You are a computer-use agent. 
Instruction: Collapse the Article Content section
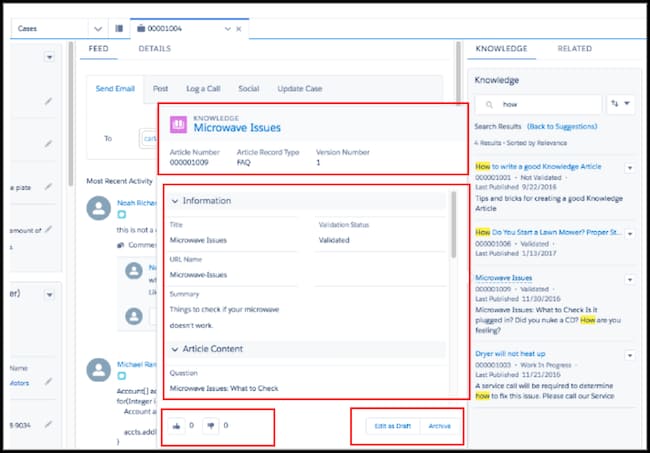[x=176, y=349]
